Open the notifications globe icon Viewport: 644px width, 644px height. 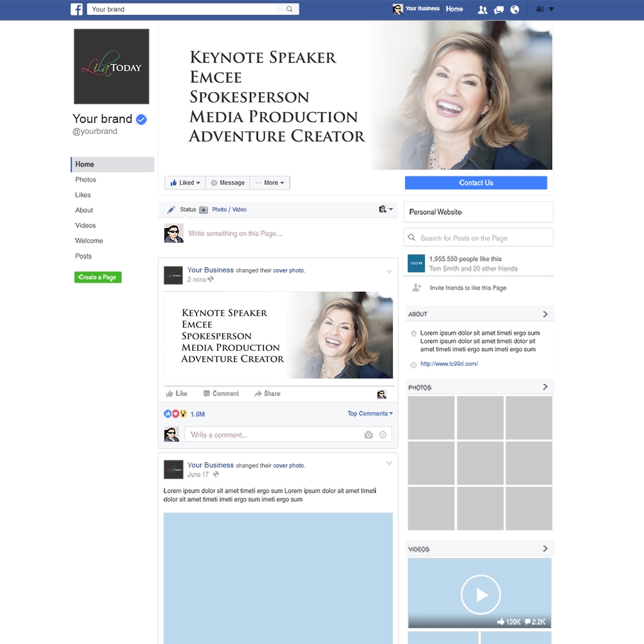tap(515, 10)
